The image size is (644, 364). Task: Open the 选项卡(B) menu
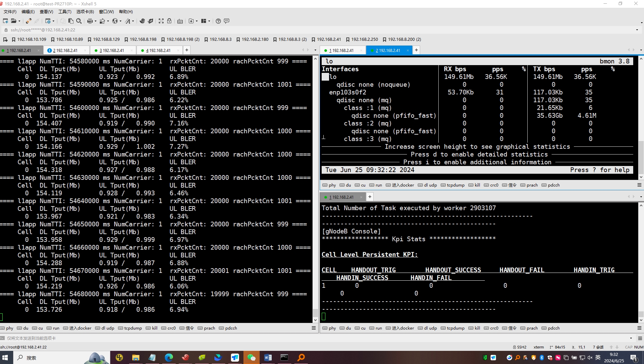[85, 11]
